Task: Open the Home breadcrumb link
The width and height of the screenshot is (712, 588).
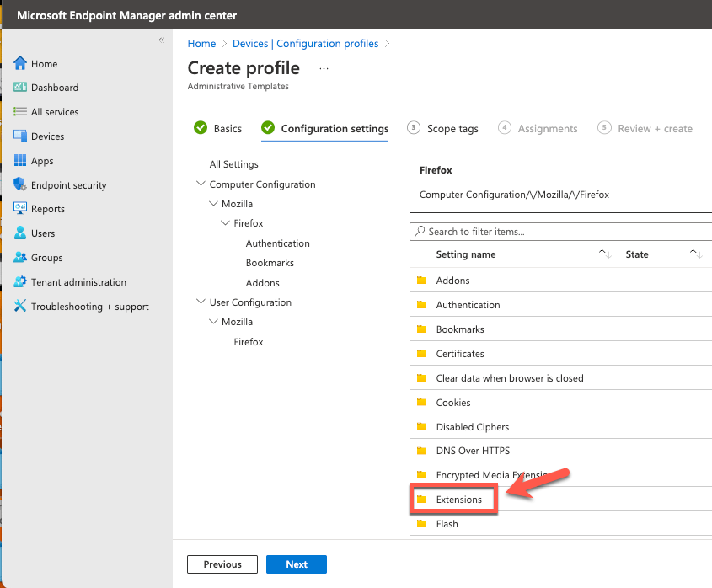Action: point(201,43)
